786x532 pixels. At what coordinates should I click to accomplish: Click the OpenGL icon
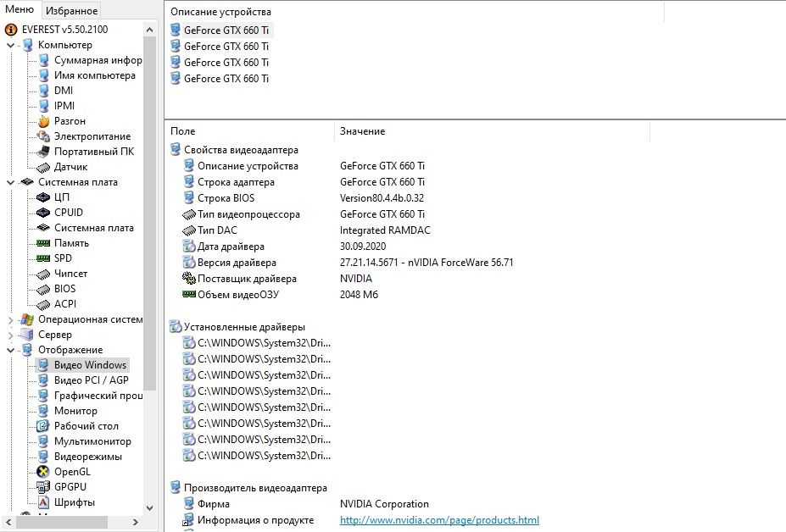[x=43, y=472]
